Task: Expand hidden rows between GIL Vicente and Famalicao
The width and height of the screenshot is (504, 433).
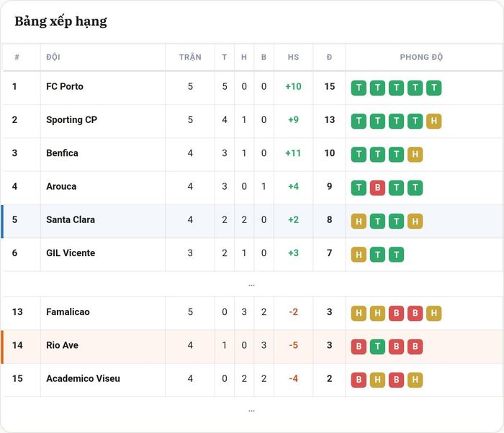Action: (x=251, y=285)
